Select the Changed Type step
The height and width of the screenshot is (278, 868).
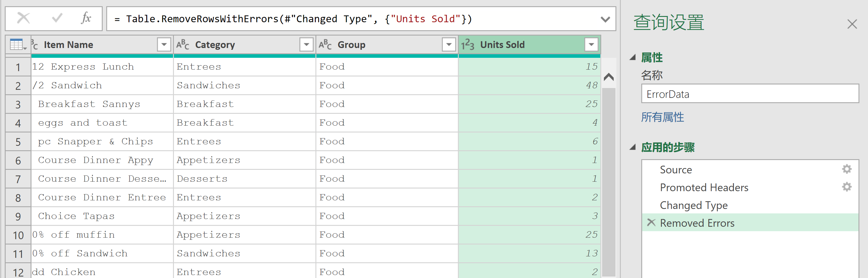coord(694,205)
